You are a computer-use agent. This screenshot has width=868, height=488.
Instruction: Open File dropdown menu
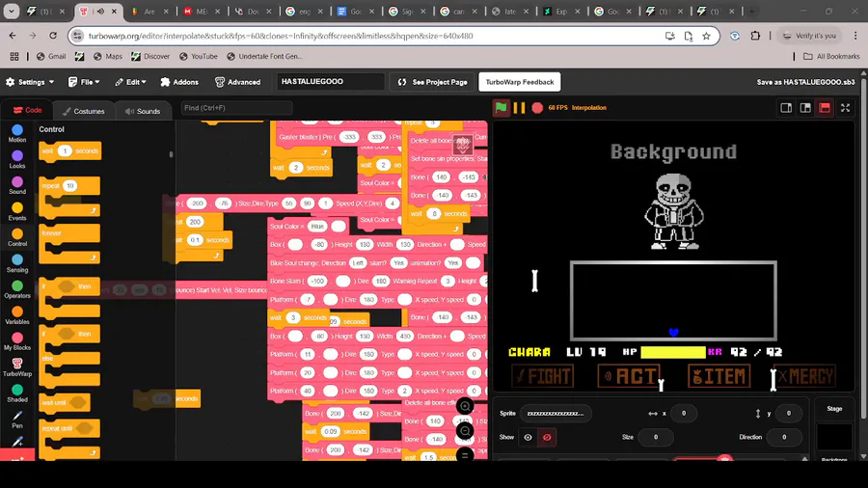[84, 82]
